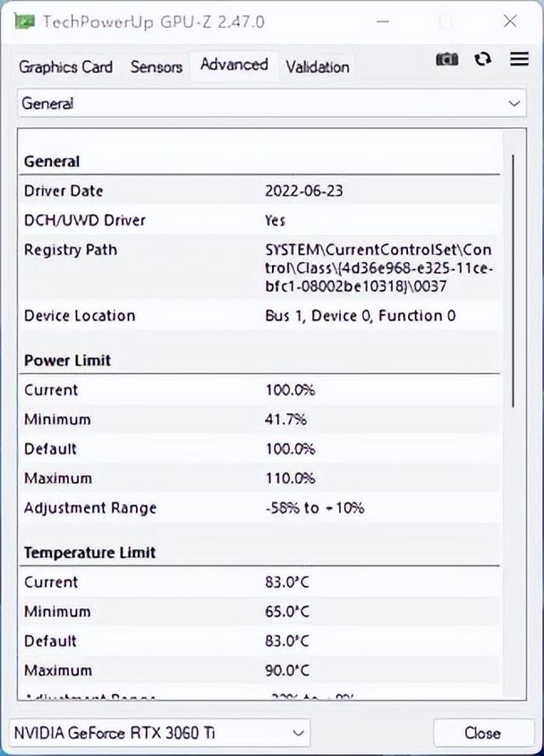Screen dimensions: 544x756
Task: Switch to the Graphics Card tab
Action: tap(65, 67)
